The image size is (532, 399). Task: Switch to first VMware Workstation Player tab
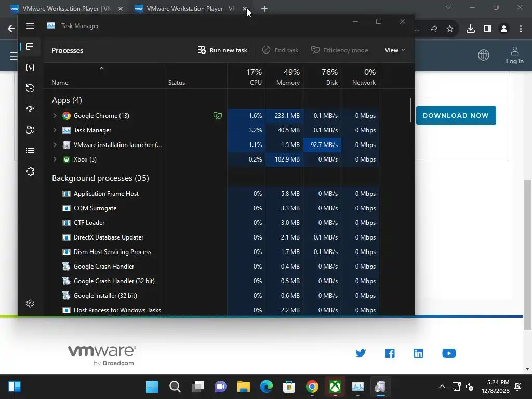pyautogui.click(x=66, y=9)
